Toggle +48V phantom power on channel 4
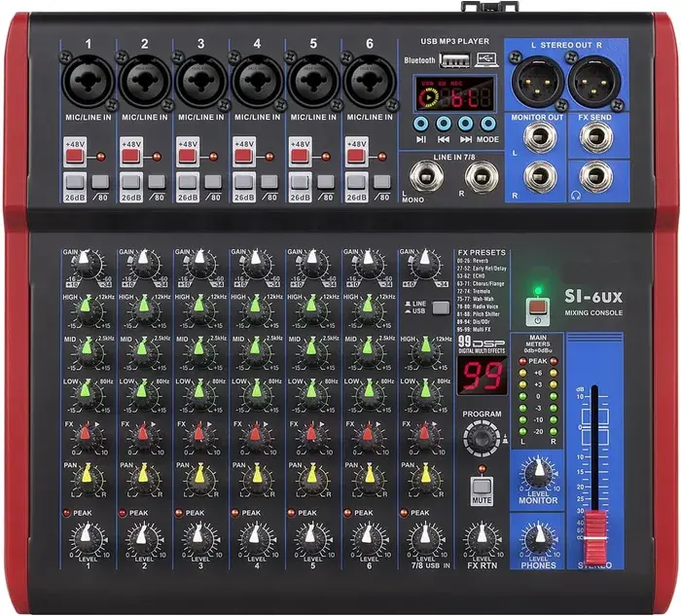This screenshot has height=616, width=681. (243, 155)
